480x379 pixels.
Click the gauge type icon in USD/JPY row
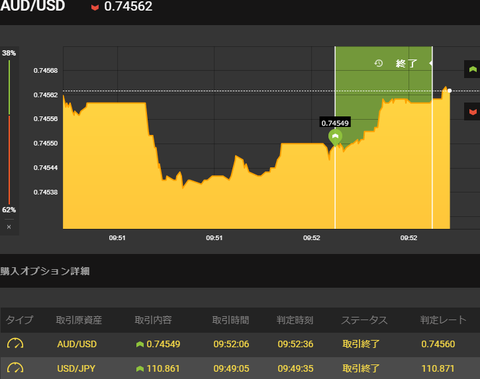tap(15, 368)
